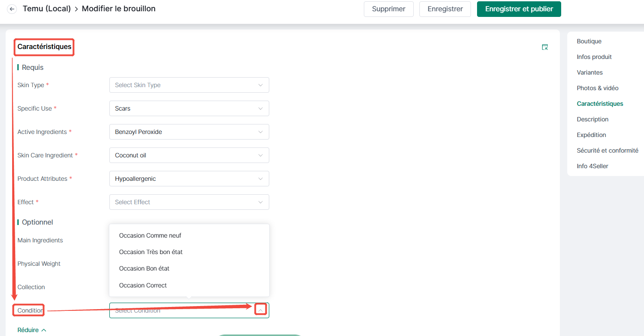Image resolution: width=644 pixels, height=336 pixels.
Task: Go to the Photos & vidéo section in the sidebar
Action: point(598,88)
